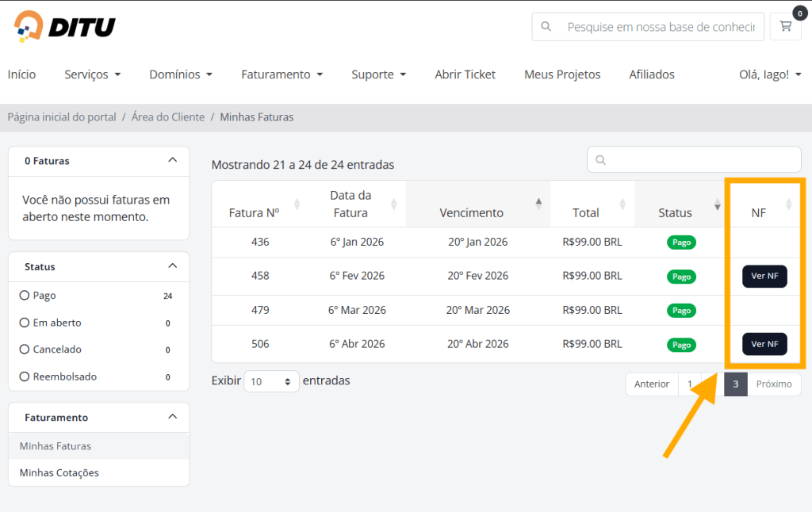Go to Início in navigation
812x512 pixels.
point(21,75)
